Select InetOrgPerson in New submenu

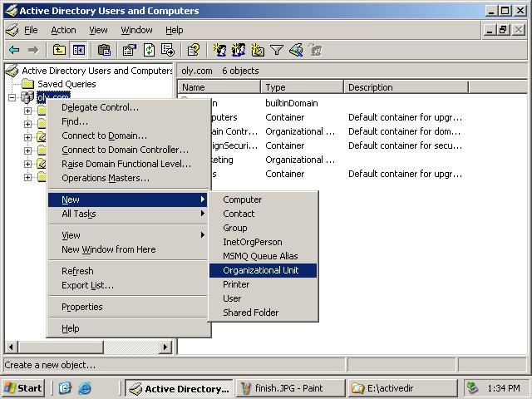(x=263, y=242)
